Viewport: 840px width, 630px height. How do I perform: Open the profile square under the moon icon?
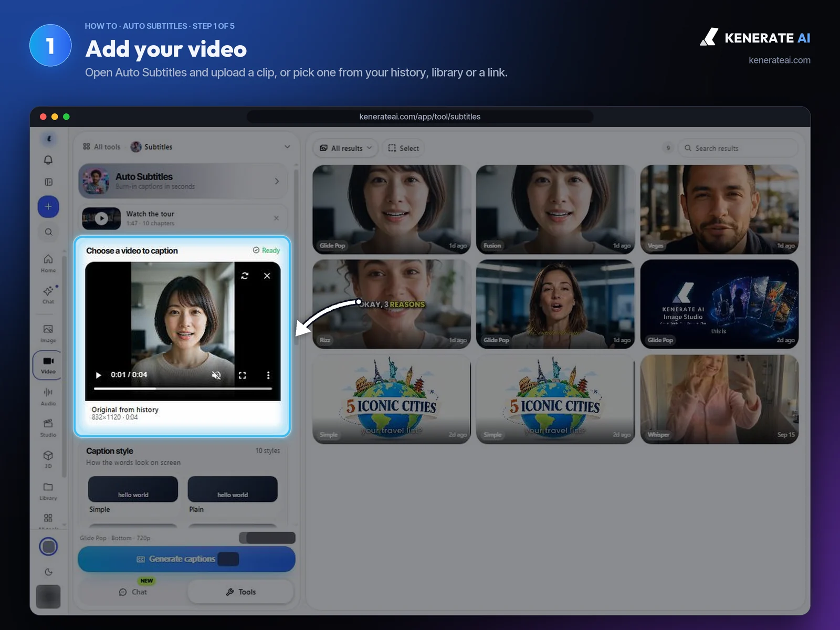48,597
